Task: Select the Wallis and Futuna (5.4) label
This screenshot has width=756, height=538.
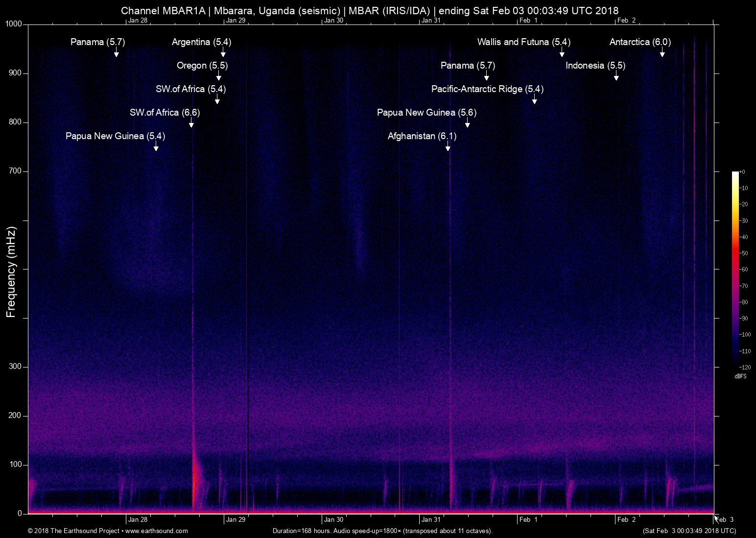Action: coord(523,42)
